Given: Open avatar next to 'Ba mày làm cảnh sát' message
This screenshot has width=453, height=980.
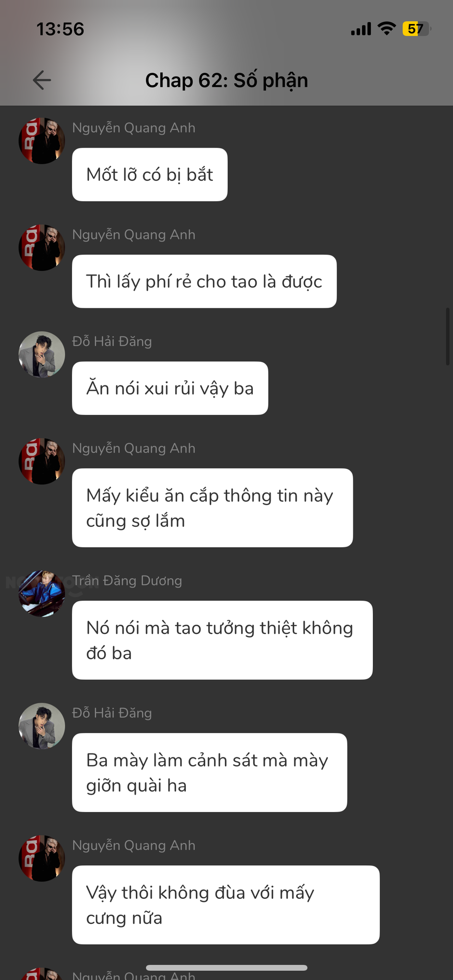Looking at the screenshot, I should (42, 726).
